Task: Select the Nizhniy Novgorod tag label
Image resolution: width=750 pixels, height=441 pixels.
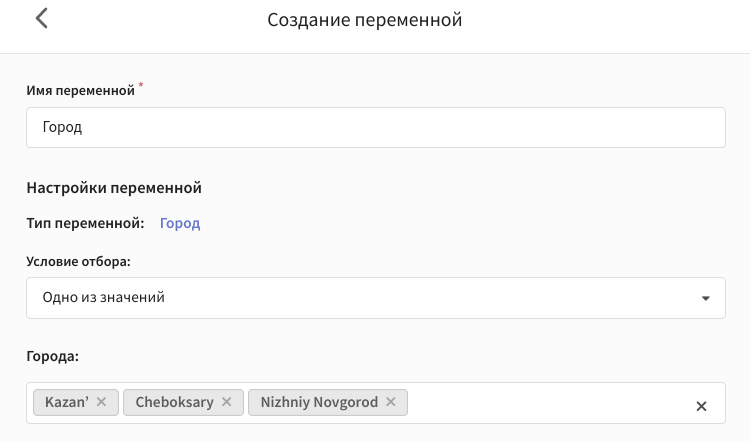Action: point(319,402)
